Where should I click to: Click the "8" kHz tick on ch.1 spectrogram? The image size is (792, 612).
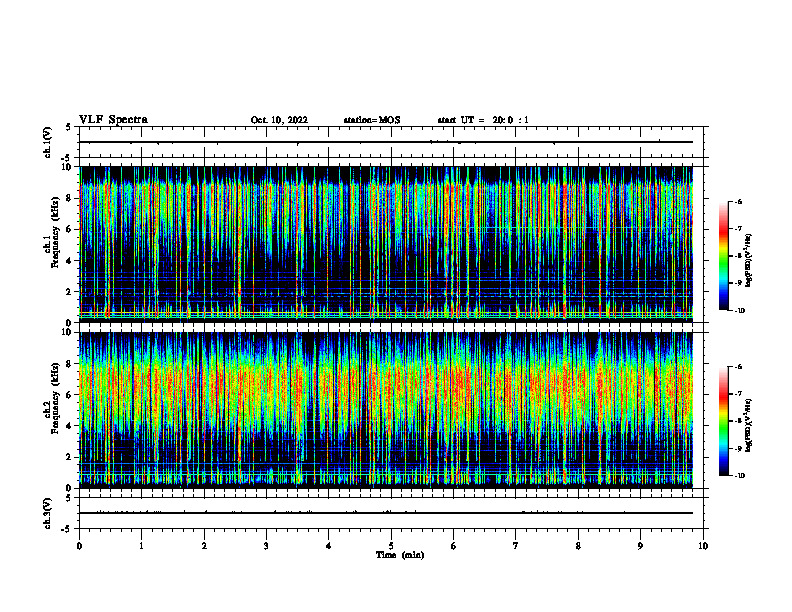point(68,198)
